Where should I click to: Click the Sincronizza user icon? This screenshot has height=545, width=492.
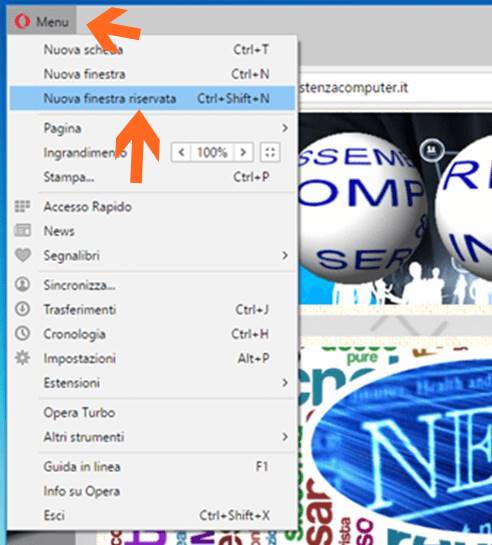tap(23, 284)
